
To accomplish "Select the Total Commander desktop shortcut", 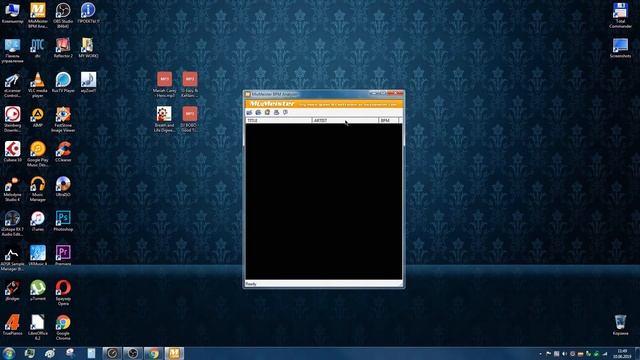I will [620, 15].
